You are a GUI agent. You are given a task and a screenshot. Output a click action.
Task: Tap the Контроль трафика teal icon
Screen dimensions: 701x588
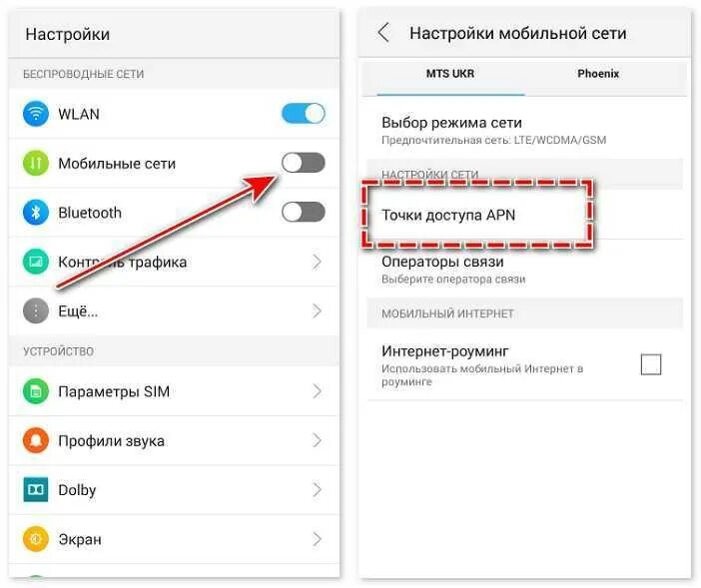point(36,262)
